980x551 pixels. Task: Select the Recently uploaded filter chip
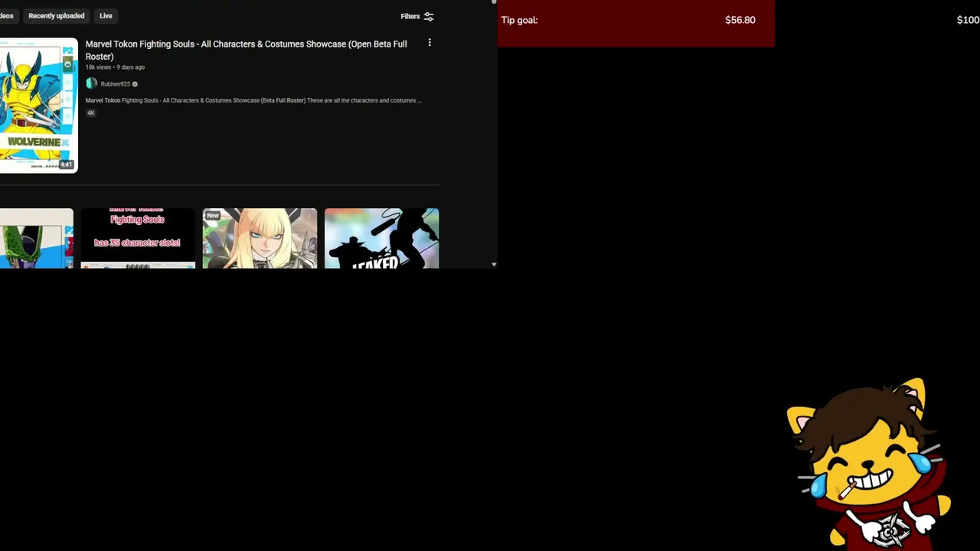56,15
